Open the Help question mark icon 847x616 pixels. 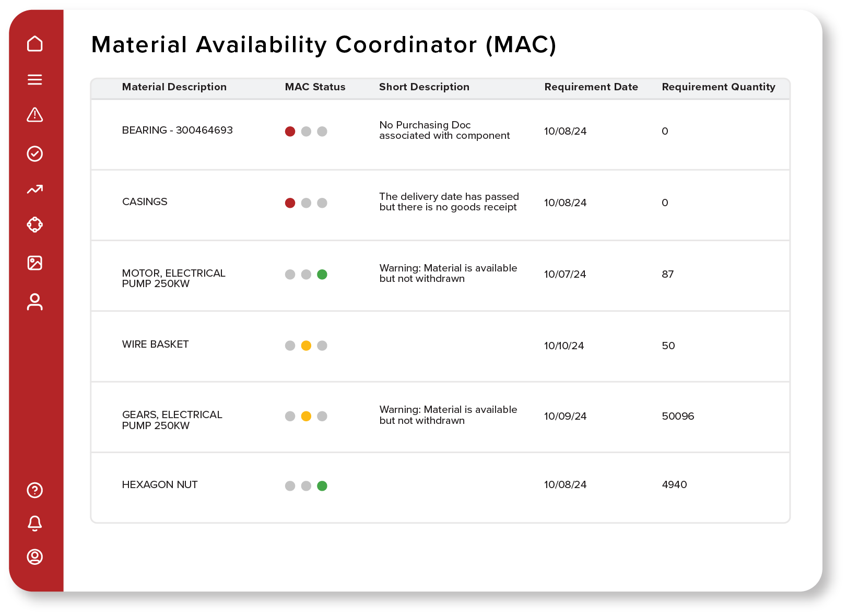[x=34, y=491]
